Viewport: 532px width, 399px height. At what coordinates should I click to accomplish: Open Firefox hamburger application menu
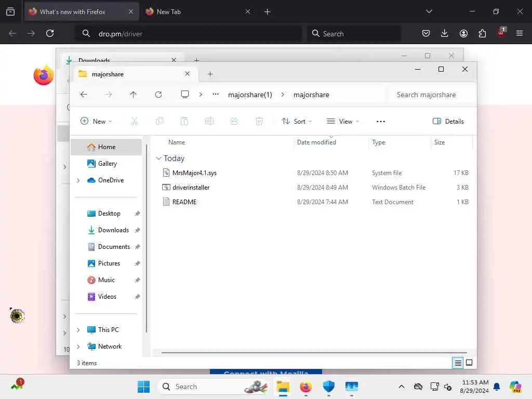tap(520, 33)
